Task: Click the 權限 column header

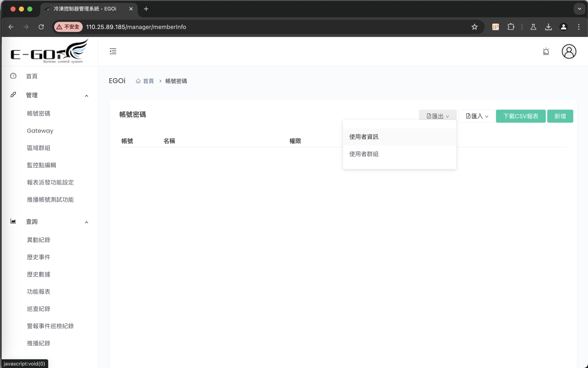Action: click(295, 141)
